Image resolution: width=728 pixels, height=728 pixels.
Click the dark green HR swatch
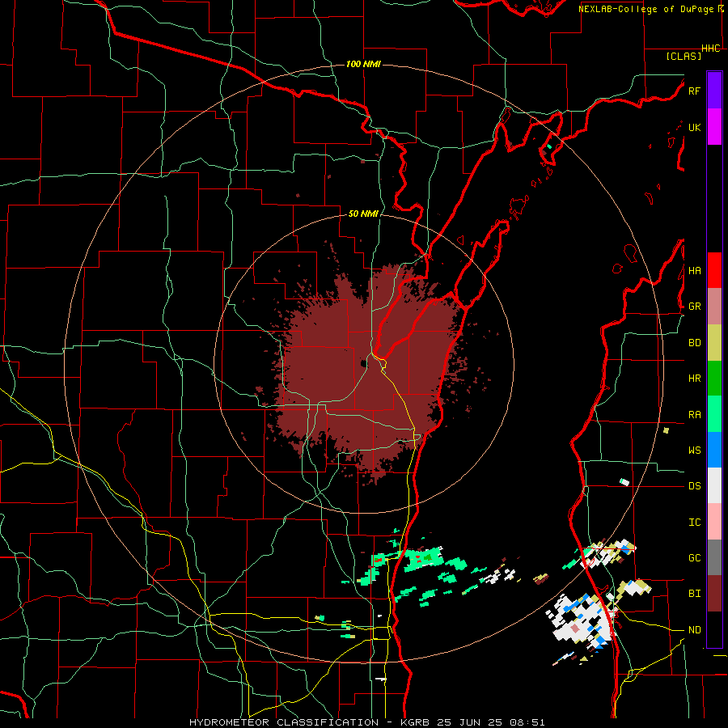[714, 379]
